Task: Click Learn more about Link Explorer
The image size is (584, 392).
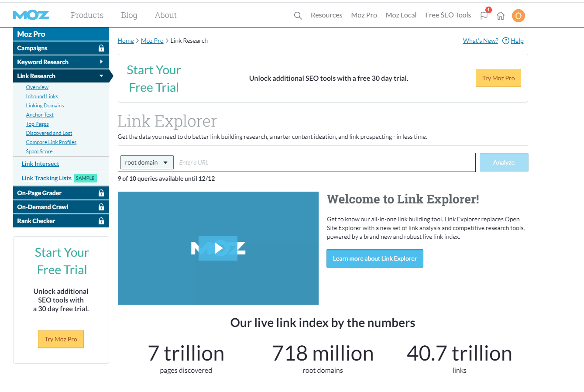Action: point(374,258)
